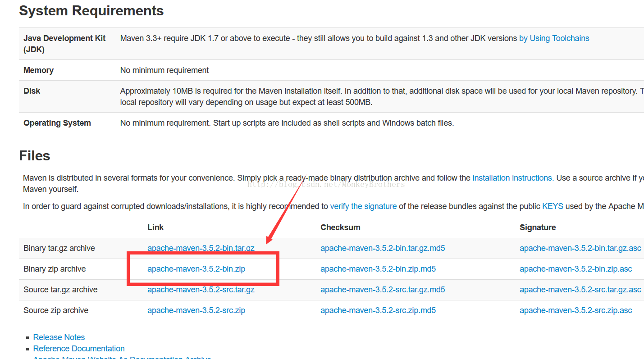
Task: Open checksum apache-maven-3.5.2-bin.tar.gz.md5
Action: (383, 248)
